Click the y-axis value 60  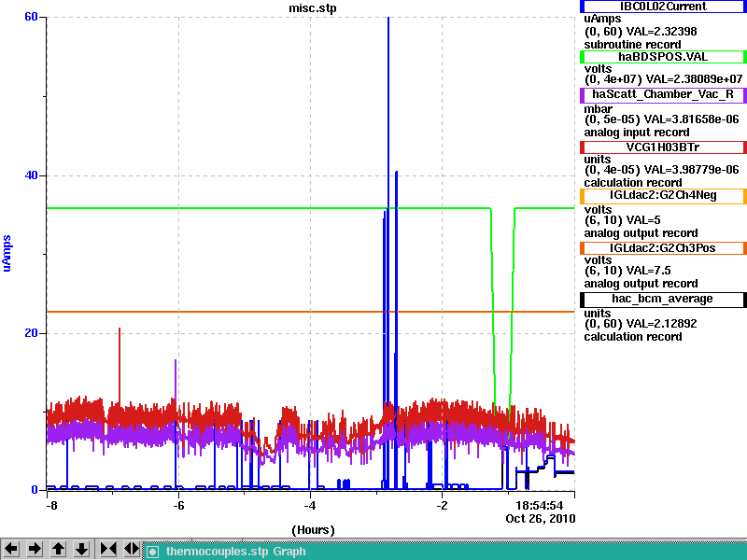31,17
